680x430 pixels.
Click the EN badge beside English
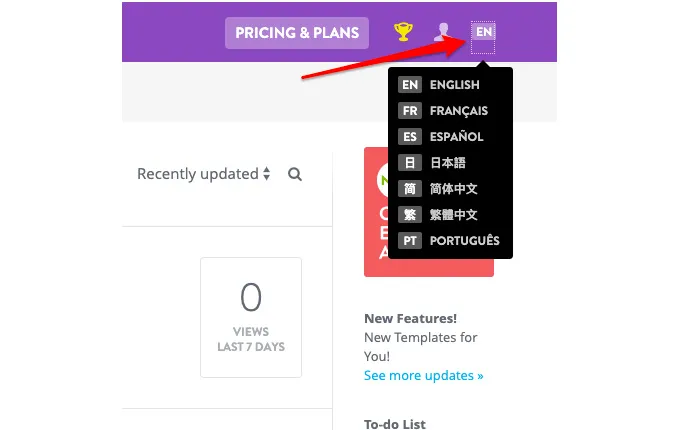(x=409, y=85)
